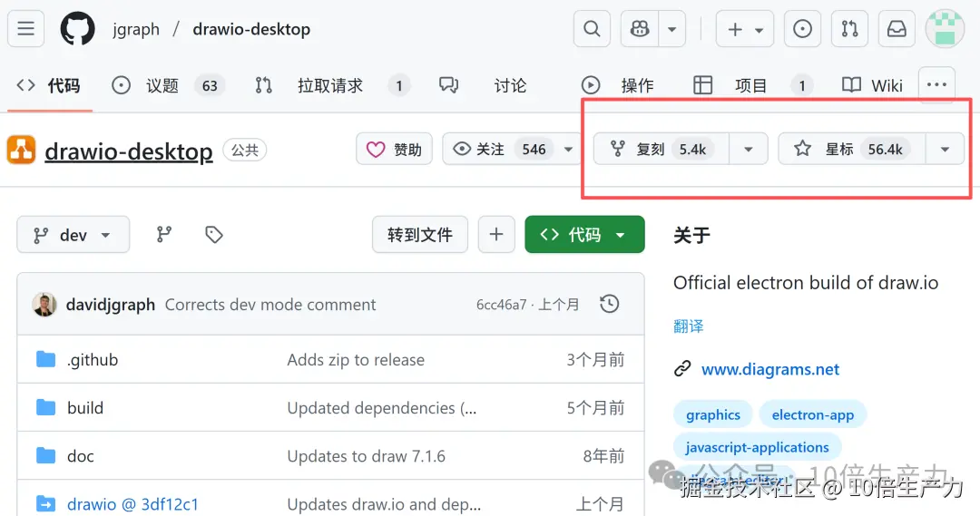Open the plus create-new menu
This screenshot has width=980, height=516.
[x=745, y=29]
